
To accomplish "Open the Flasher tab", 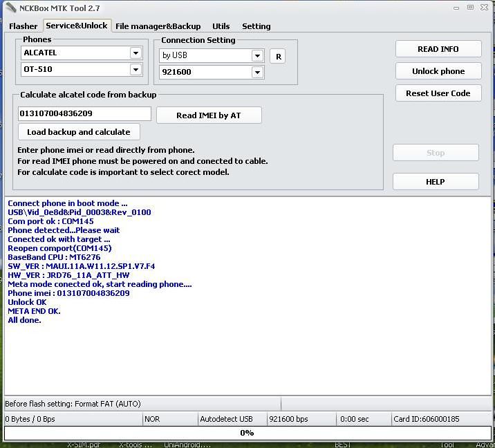I will tap(23, 26).
